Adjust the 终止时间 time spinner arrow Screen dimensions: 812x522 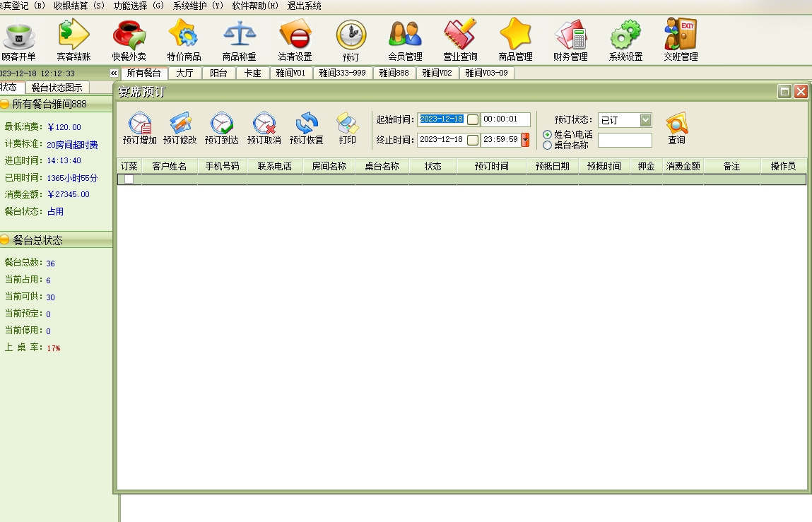[x=525, y=140]
